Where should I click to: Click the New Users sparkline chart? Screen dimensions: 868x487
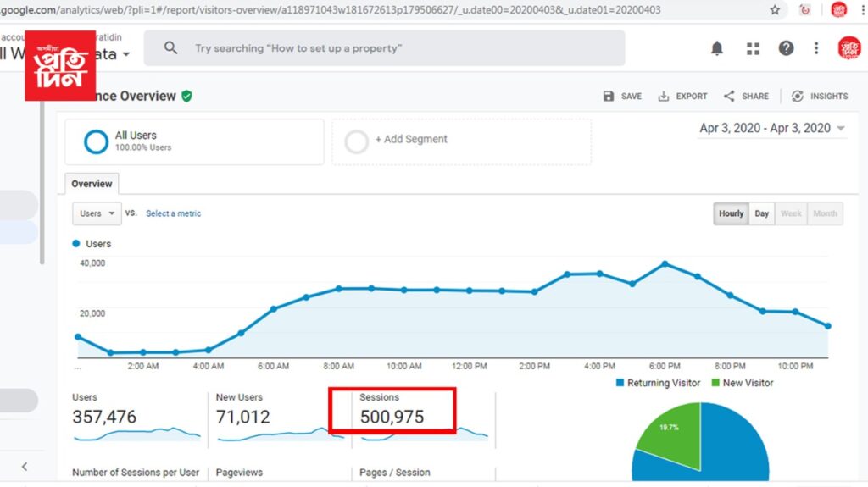[281, 434]
